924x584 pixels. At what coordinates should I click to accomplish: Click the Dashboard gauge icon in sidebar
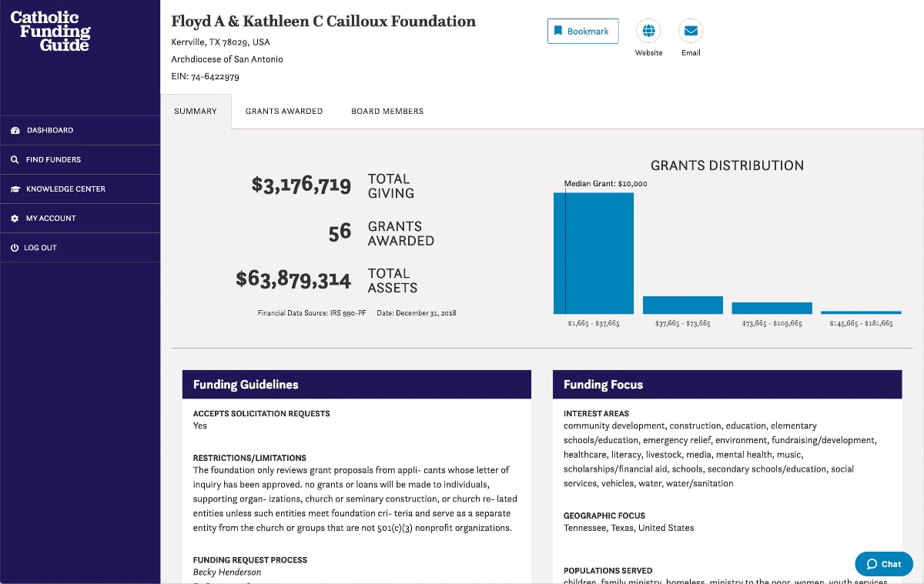[x=15, y=130]
